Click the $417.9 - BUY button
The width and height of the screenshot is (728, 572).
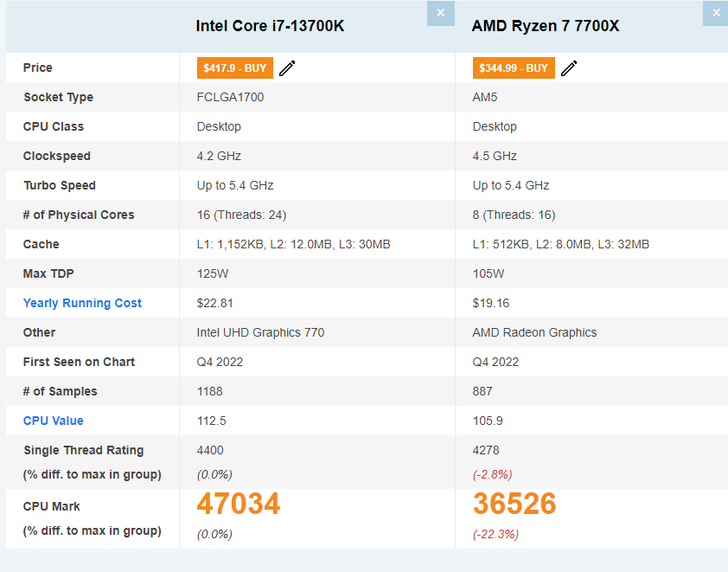[235, 68]
